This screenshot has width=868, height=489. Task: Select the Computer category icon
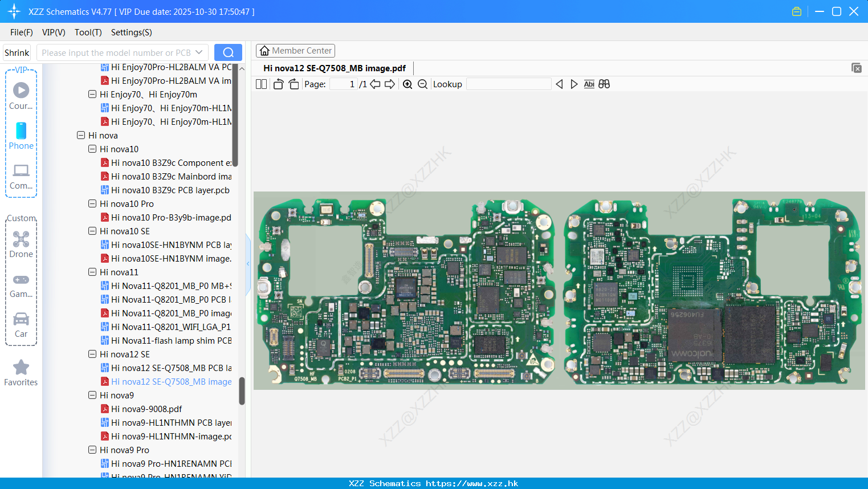[21, 176]
